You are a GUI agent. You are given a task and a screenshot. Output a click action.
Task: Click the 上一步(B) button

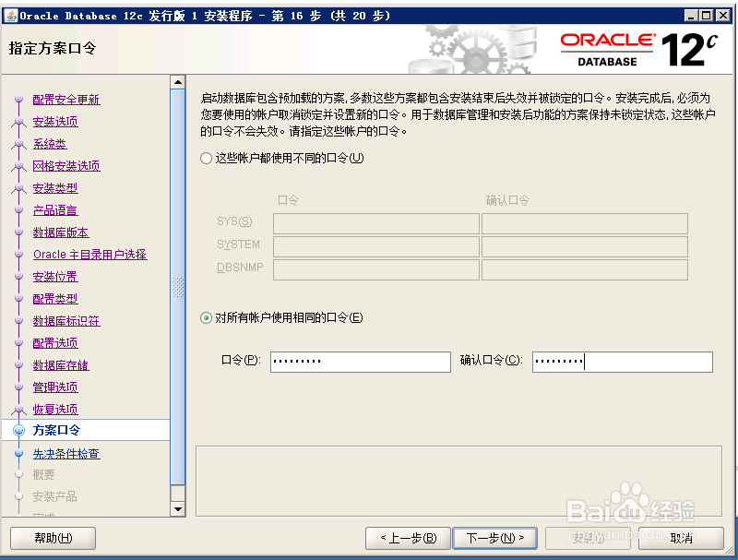[407, 538]
